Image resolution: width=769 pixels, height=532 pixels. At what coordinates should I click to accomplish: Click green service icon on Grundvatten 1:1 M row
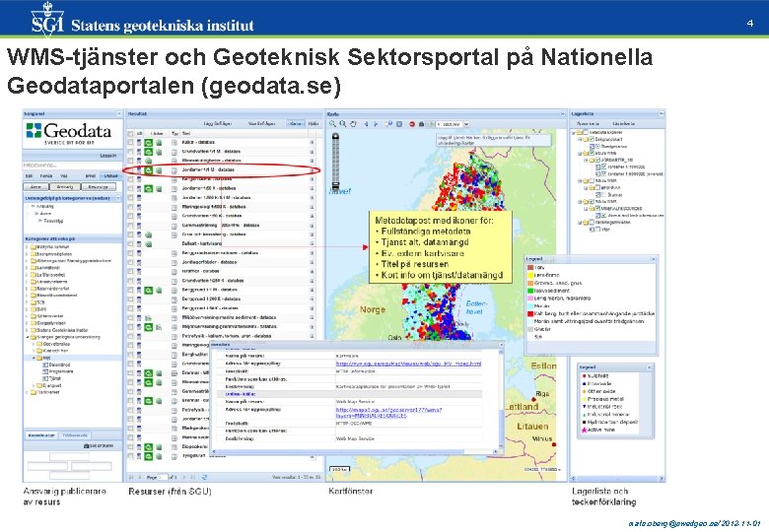click(x=149, y=152)
